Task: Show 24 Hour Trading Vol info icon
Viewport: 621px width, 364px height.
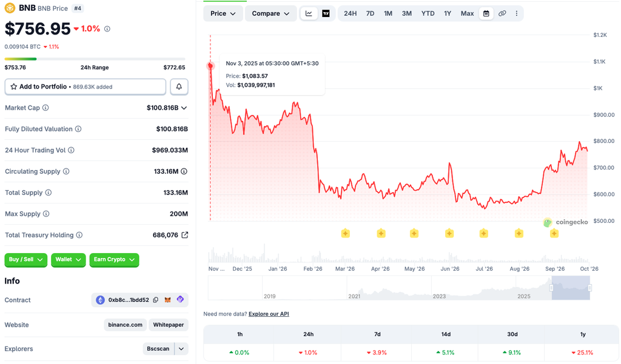Action: pos(72,150)
